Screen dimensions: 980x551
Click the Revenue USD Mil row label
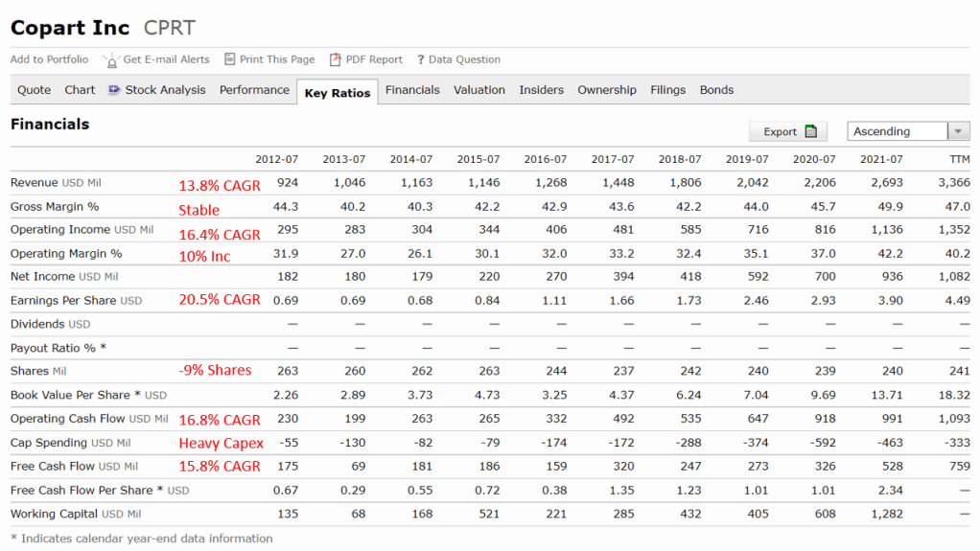pos(56,183)
